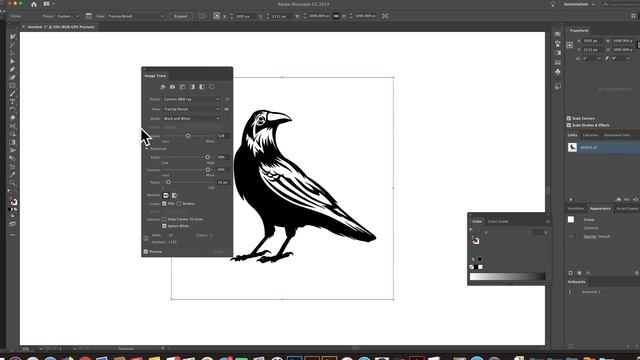
Task: Expand the link info arrow in Links panel
Action: pyautogui.click(x=571, y=199)
